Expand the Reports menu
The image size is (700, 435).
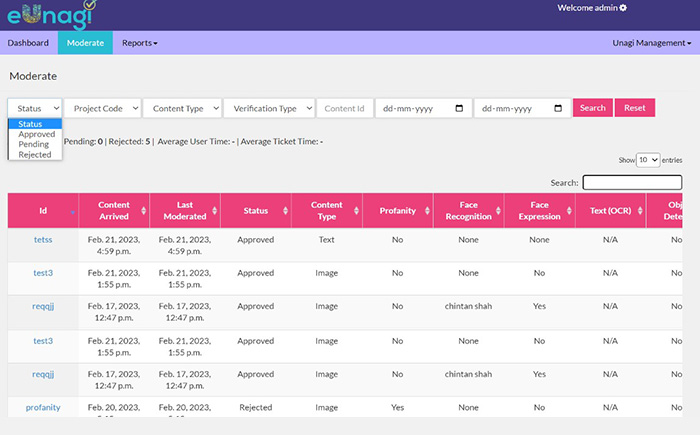(x=140, y=43)
